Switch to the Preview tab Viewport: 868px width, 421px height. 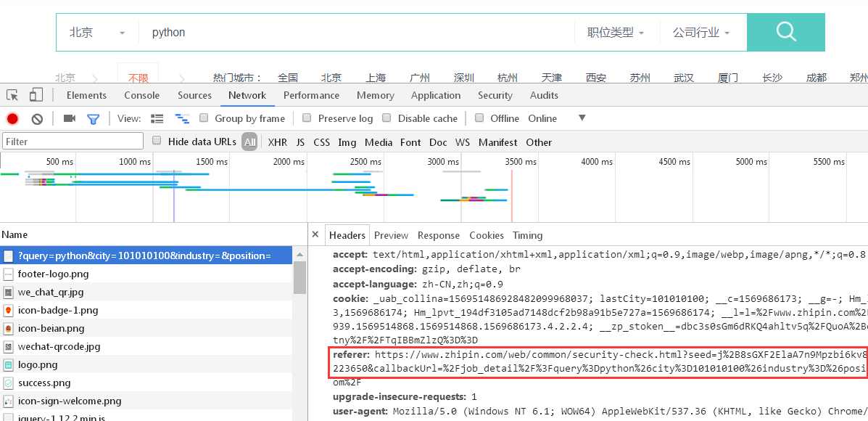coord(391,235)
